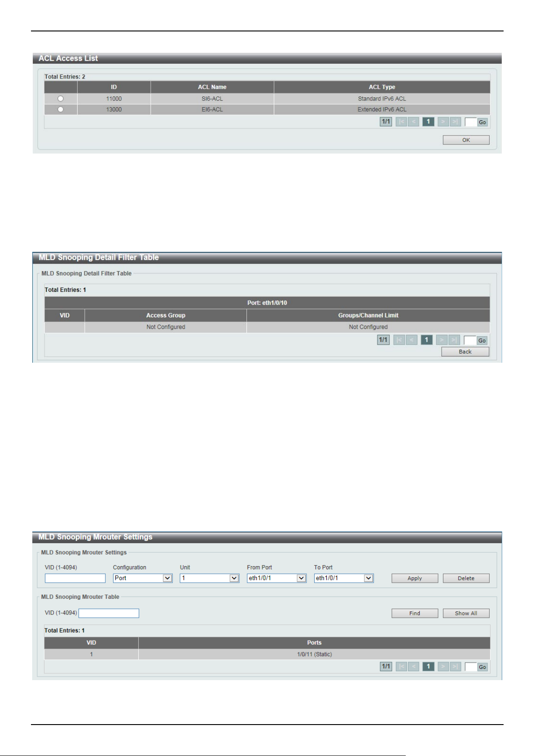Select radio button for ACL ID 13000
The width and height of the screenshot is (535, 756).
61,109
